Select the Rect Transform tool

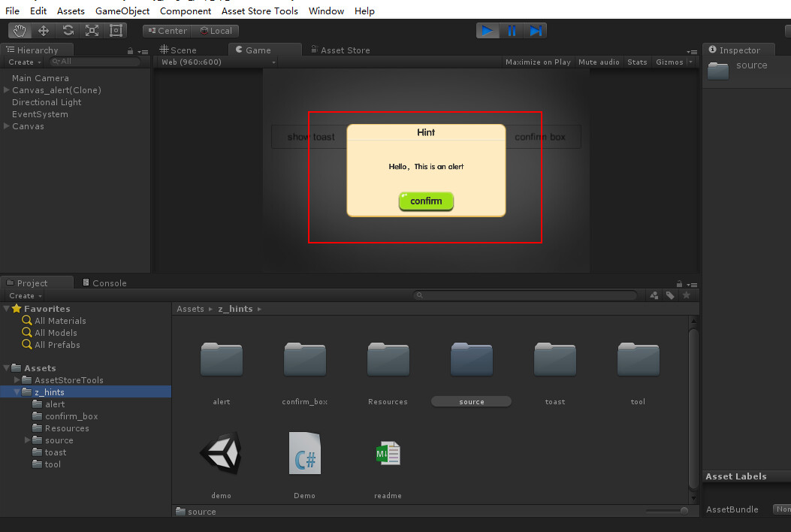[x=115, y=30]
